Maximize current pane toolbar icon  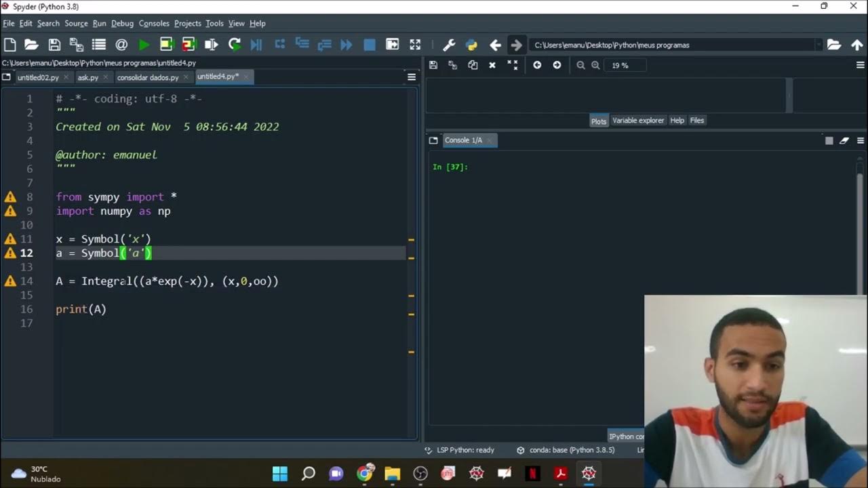(x=392, y=45)
